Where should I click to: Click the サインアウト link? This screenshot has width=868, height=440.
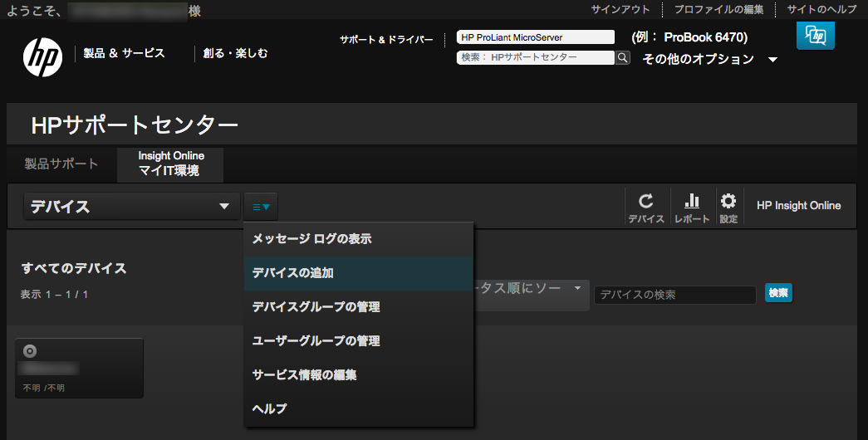coord(620,10)
